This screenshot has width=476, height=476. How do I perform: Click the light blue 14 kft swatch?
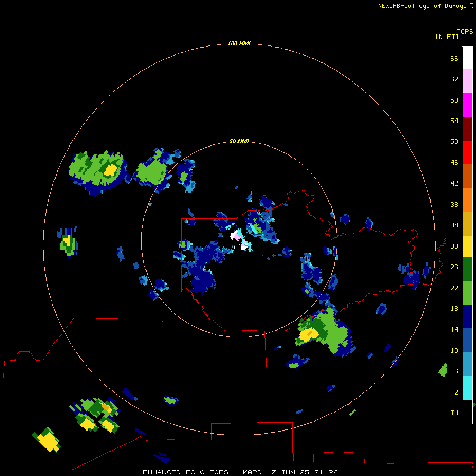click(x=467, y=364)
